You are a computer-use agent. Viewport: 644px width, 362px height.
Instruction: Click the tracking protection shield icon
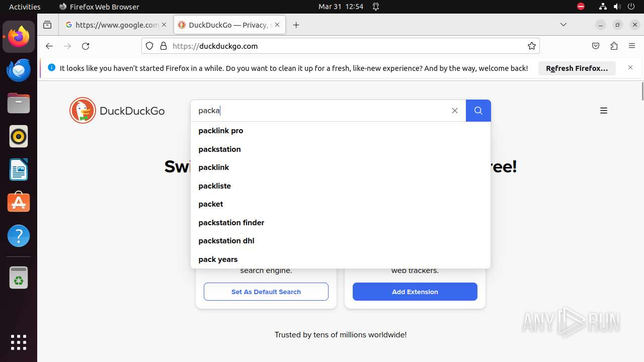click(x=149, y=46)
